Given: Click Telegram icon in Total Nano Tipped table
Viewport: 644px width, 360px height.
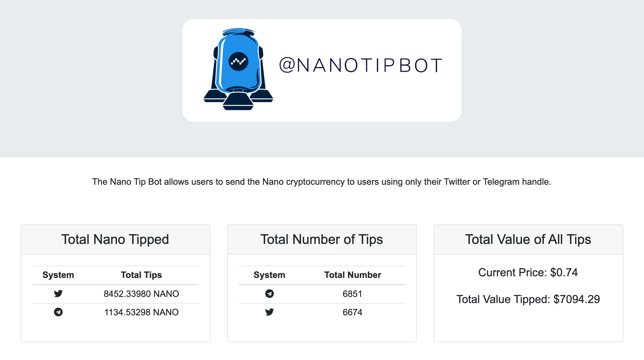Looking at the screenshot, I should pyautogui.click(x=58, y=312).
